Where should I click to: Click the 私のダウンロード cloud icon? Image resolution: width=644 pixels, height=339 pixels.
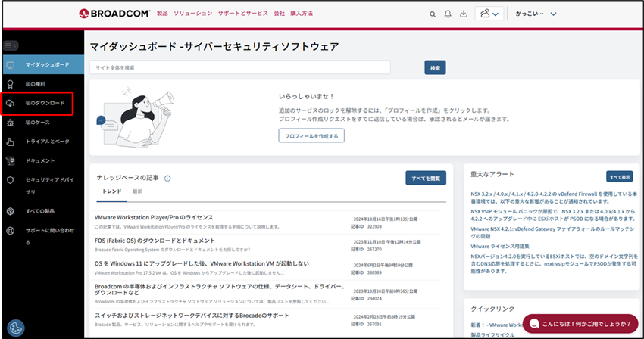pyautogui.click(x=11, y=104)
